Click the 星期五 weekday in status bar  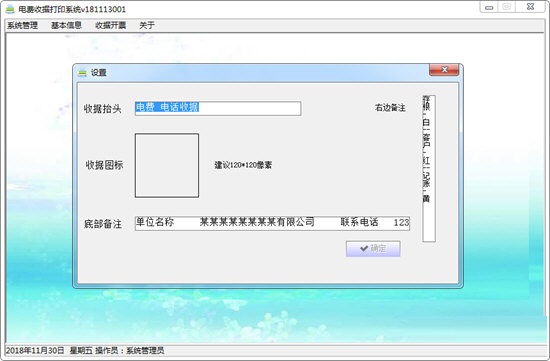pyautogui.click(x=81, y=350)
